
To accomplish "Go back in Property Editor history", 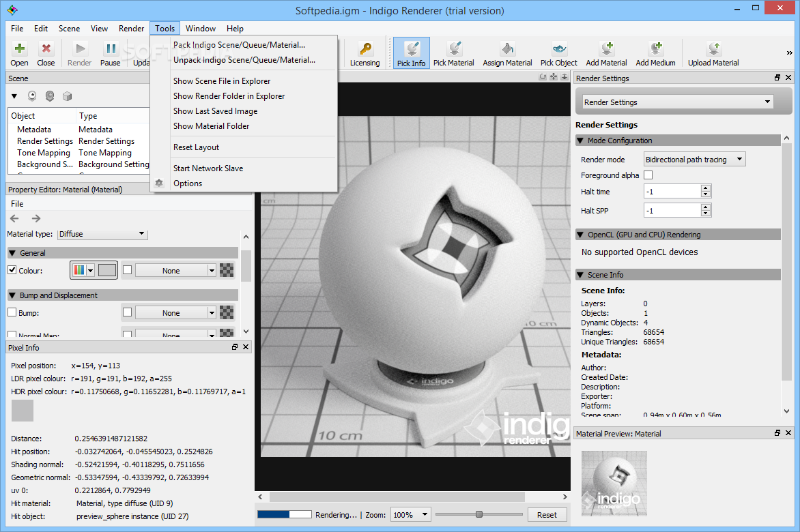I will pyautogui.click(x=15, y=219).
